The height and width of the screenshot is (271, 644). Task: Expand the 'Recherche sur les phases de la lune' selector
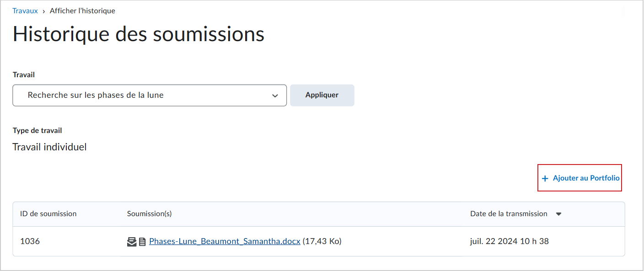[x=150, y=96]
